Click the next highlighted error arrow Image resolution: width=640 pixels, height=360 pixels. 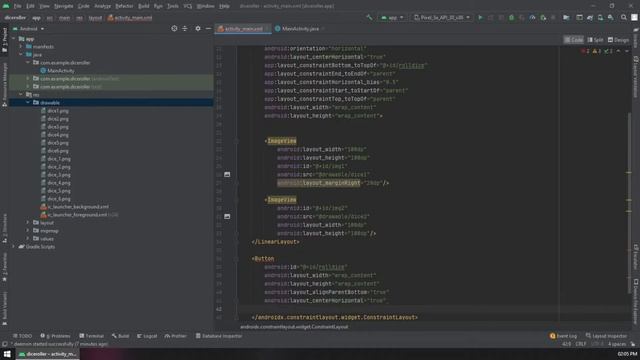(627, 51)
